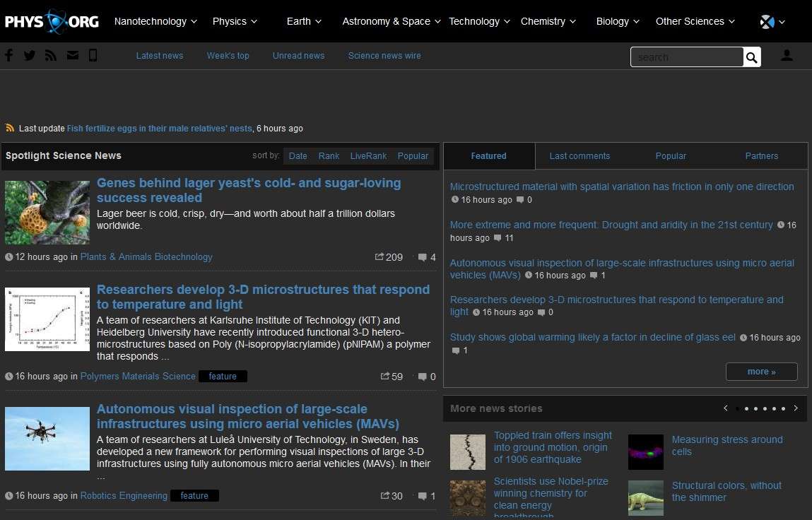The height and width of the screenshot is (520, 812).
Task: Click the email newsletter envelope icon
Action: pyautogui.click(x=72, y=54)
